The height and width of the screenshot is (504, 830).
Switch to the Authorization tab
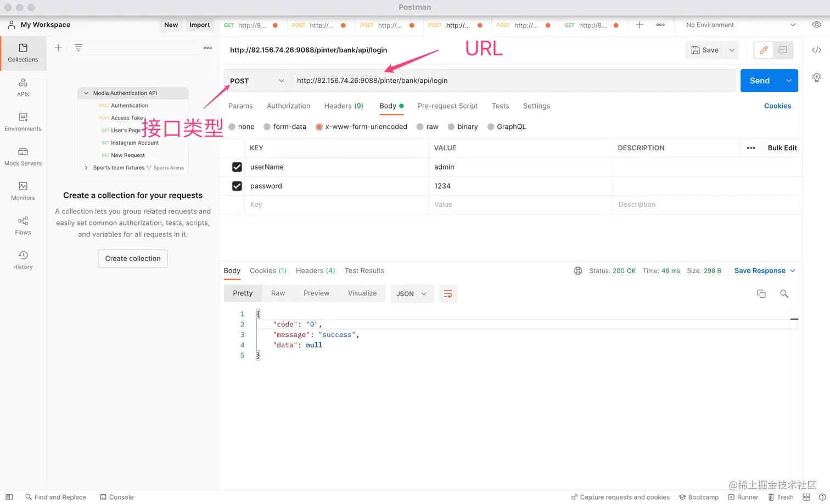(x=288, y=106)
